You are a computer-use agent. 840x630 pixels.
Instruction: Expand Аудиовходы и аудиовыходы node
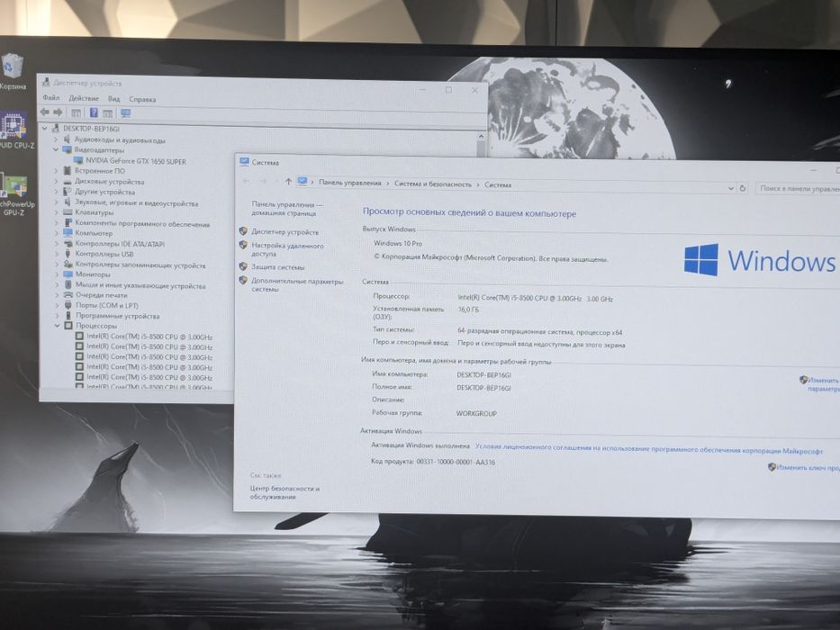[56, 139]
